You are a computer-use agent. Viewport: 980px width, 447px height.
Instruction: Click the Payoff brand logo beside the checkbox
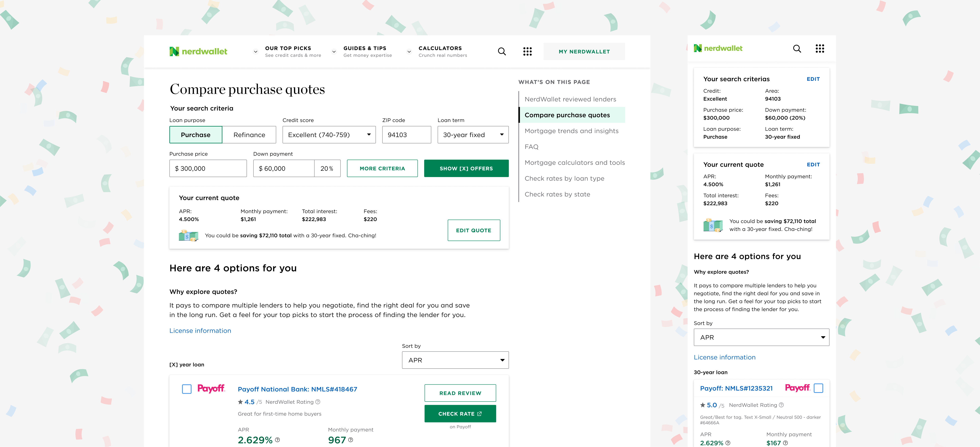click(211, 389)
